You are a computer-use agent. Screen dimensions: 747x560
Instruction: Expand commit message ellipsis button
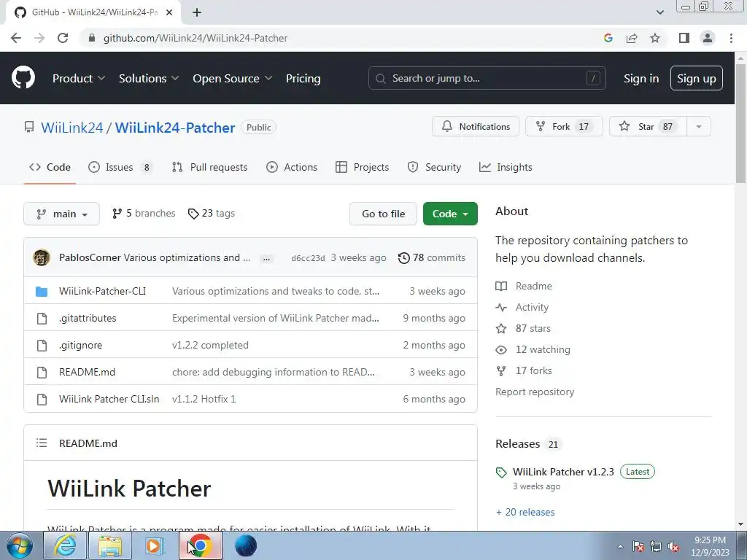pyautogui.click(x=267, y=259)
